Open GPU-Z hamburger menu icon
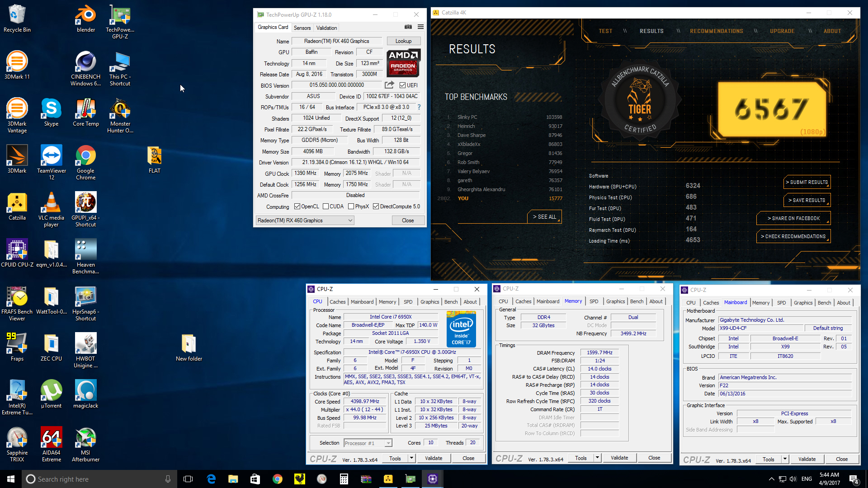This screenshot has width=868, height=488. 420,27
